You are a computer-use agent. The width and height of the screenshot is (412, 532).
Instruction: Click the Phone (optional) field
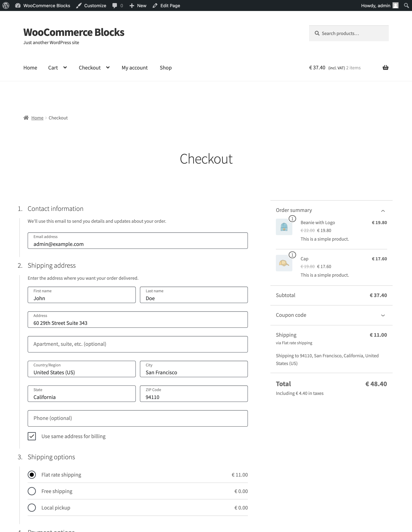[x=138, y=418]
